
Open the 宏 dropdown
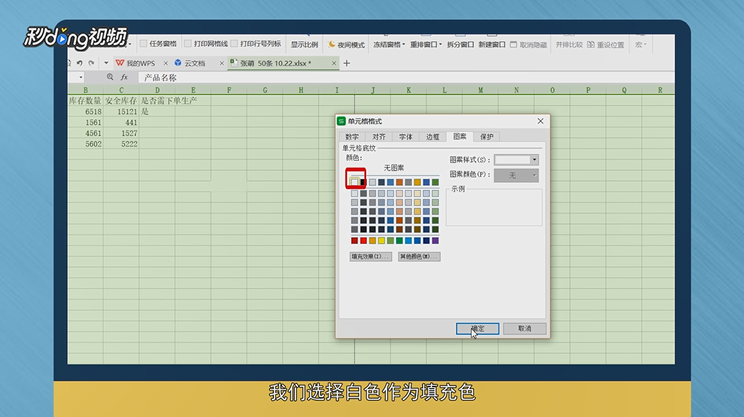(641, 45)
